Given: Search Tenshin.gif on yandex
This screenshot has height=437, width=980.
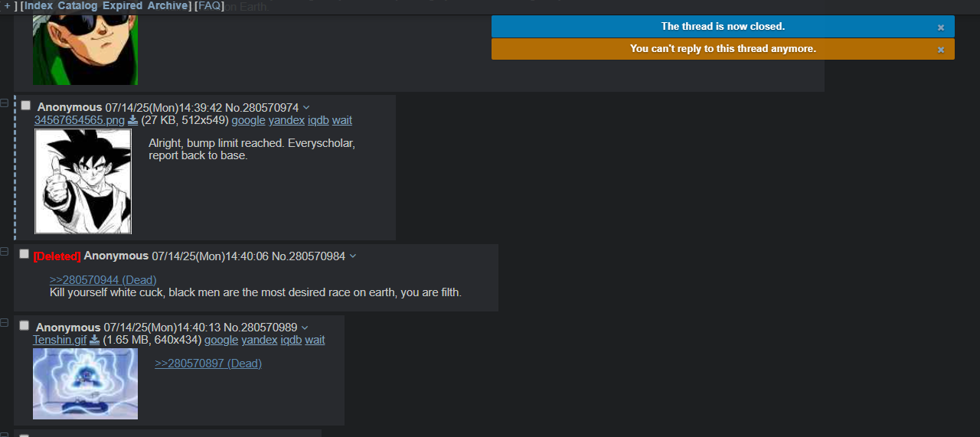Looking at the screenshot, I should [x=259, y=340].
